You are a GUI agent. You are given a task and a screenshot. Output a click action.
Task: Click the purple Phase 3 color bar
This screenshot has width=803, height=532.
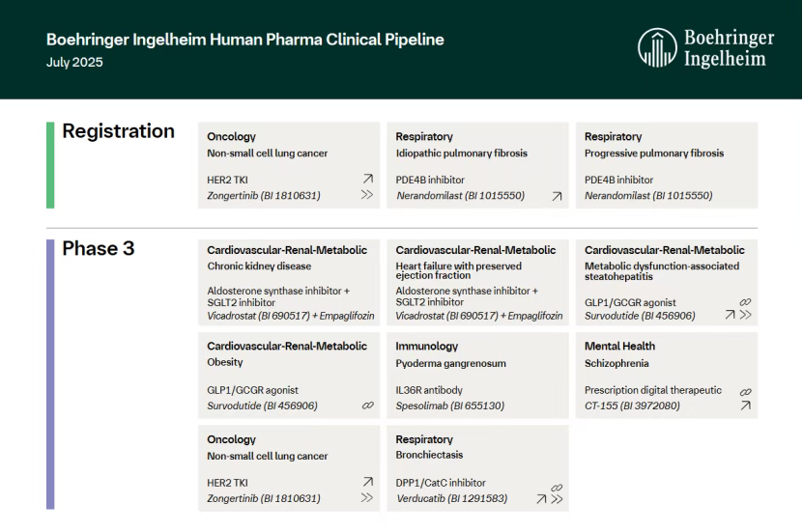point(50,374)
